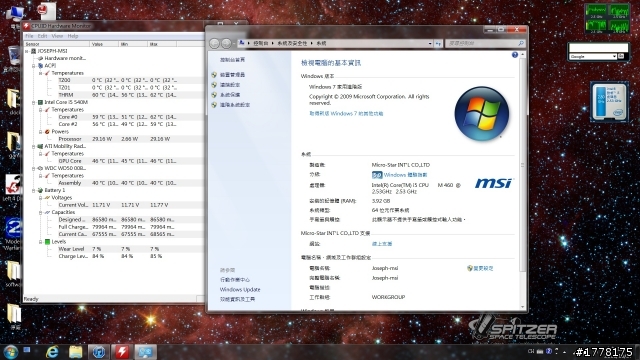This screenshot has width=640, height=360.
Task: Click the Google gadget search field
Action: click(598, 48)
